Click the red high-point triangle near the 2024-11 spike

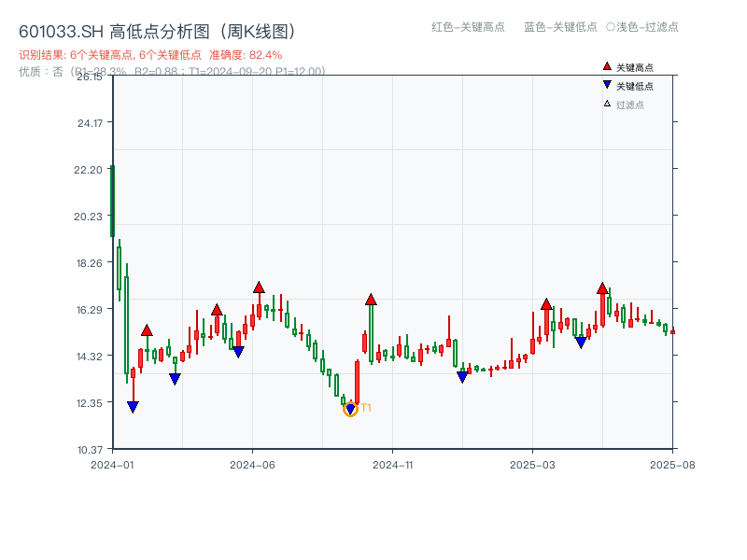[x=372, y=300]
